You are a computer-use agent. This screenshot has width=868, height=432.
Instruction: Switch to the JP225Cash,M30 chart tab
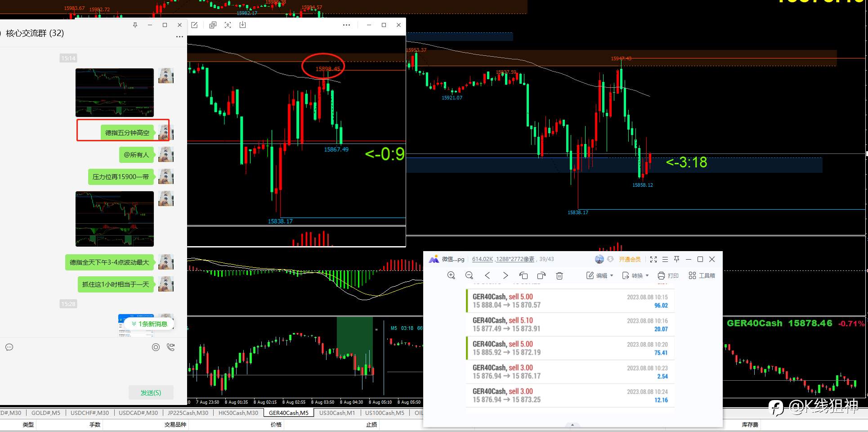[x=188, y=413]
